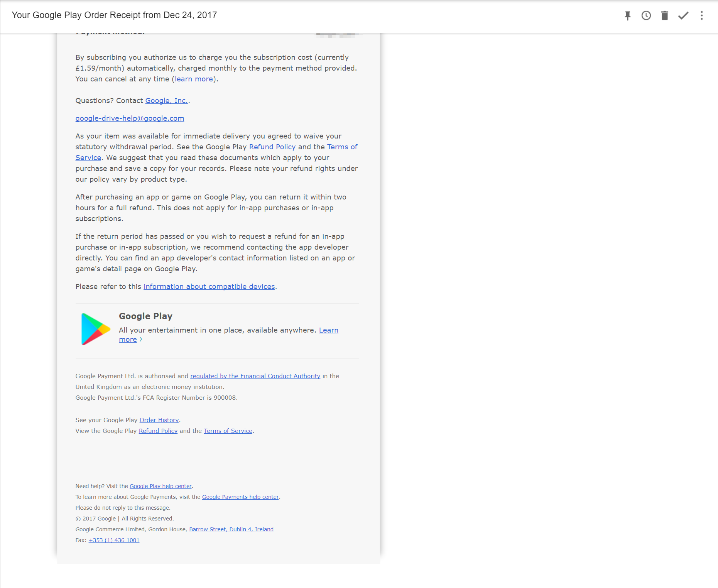This screenshot has width=718, height=588.
Task: Click the fax number +353 (1) 436 1001
Action: click(x=114, y=540)
